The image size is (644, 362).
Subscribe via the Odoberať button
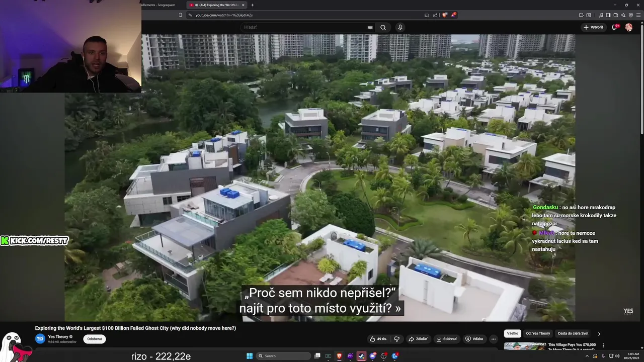click(x=95, y=339)
